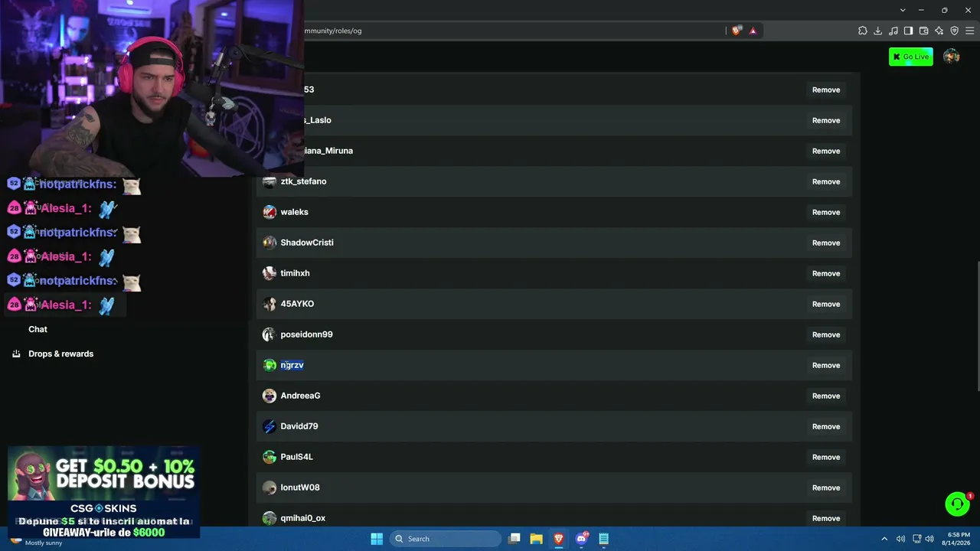Remove AndreeaG from the role
The image size is (980, 551).
point(826,396)
